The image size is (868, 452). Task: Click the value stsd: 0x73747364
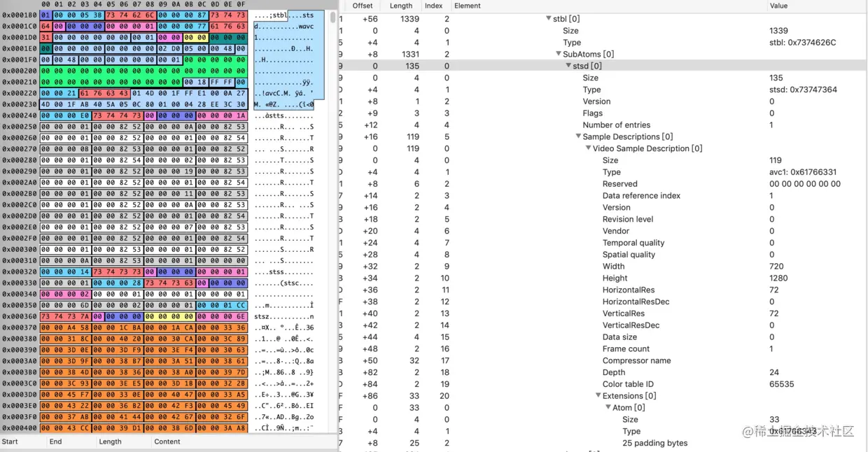coord(803,90)
